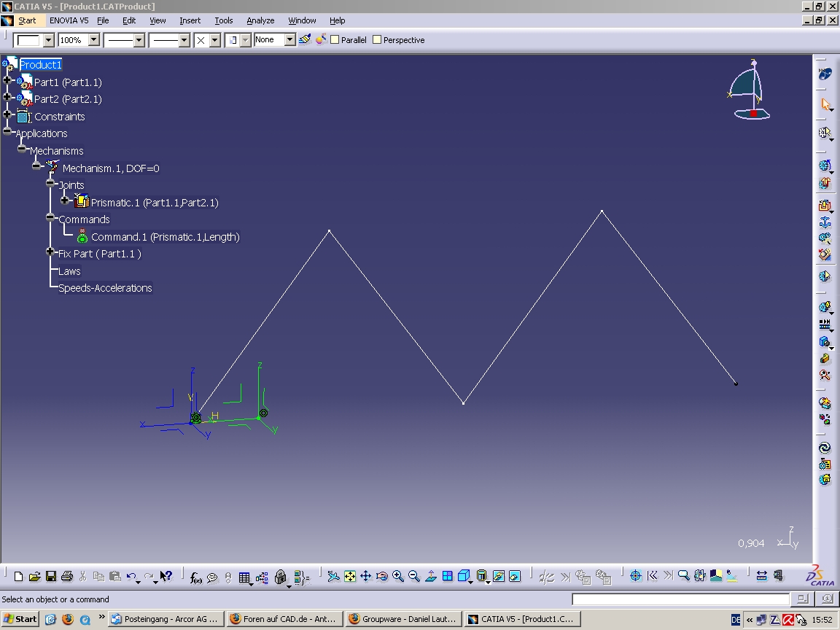The height and width of the screenshot is (630, 840).
Task: Click the blue spiral update icon
Action: [825, 447]
